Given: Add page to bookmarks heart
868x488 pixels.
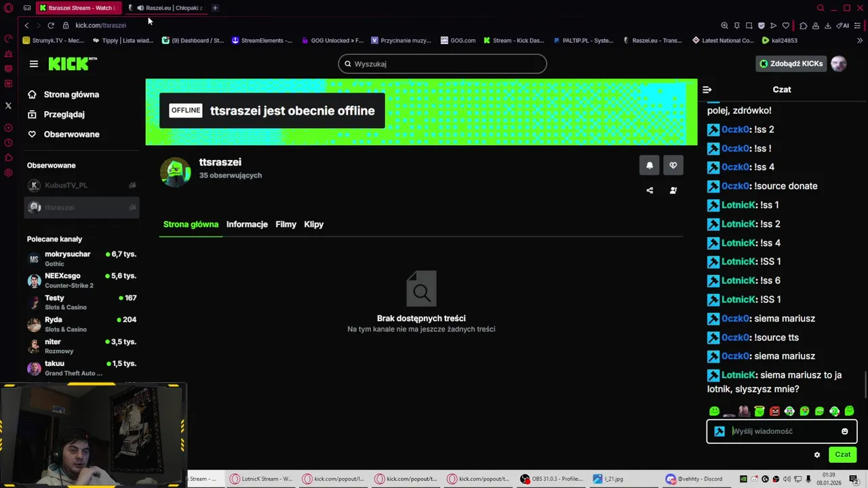Looking at the screenshot, I should 785,26.
